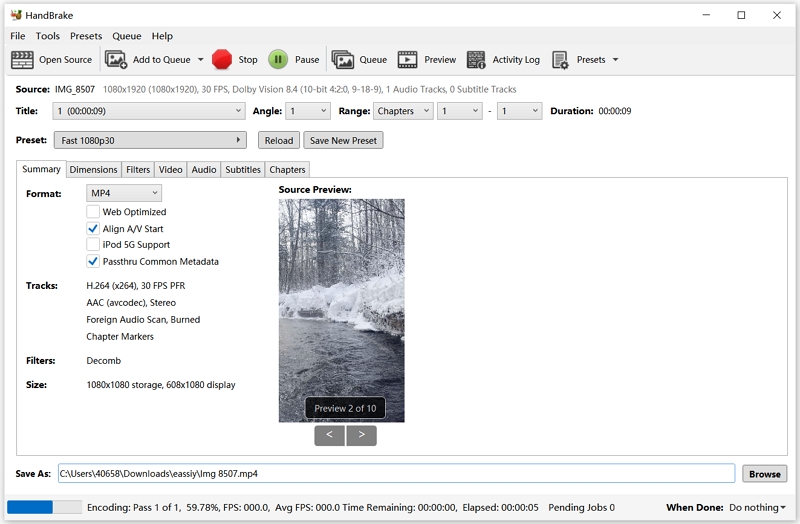The image size is (800, 524).
Task: Click the Decomb filter text
Action: [104, 360]
